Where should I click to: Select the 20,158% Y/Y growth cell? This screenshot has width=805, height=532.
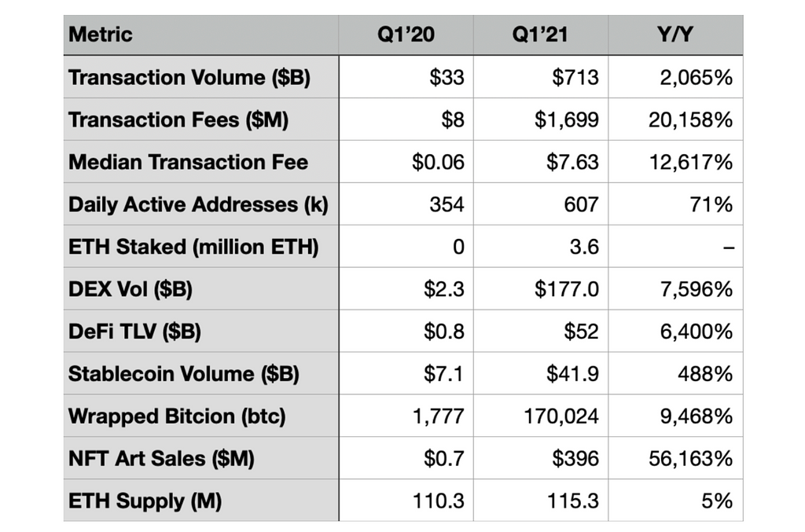pos(689,119)
